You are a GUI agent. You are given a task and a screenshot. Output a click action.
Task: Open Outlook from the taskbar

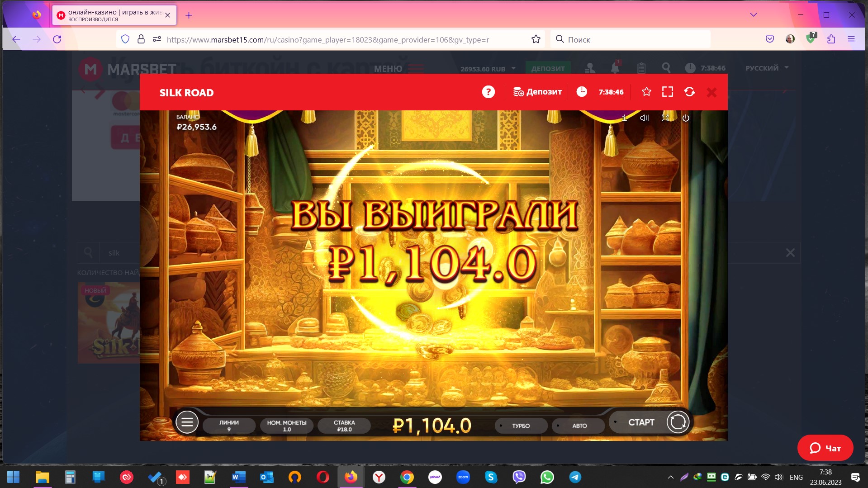tap(266, 477)
